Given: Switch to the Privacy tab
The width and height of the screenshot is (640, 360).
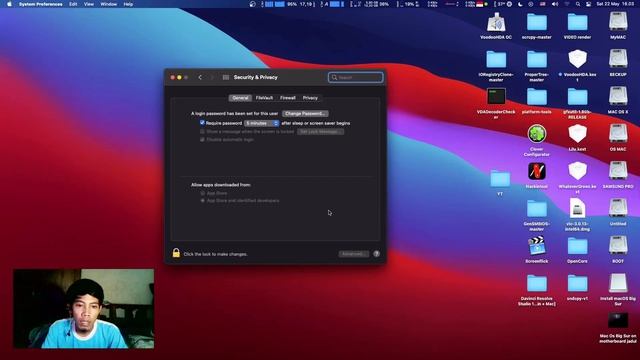Looking at the screenshot, I should tap(310, 98).
